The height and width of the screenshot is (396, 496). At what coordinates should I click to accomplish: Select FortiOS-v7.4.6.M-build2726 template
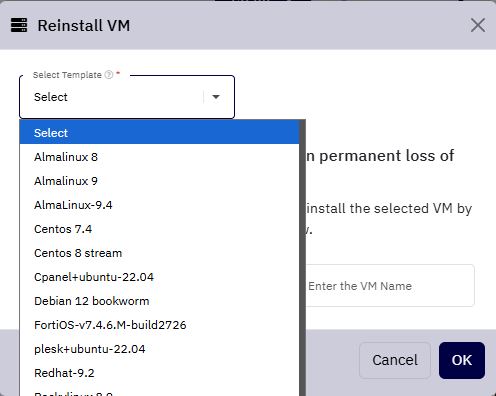pyautogui.click(x=159, y=325)
